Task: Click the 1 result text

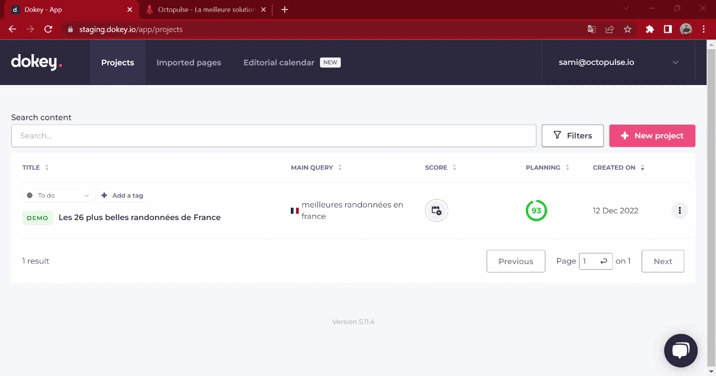Action: pos(36,261)
